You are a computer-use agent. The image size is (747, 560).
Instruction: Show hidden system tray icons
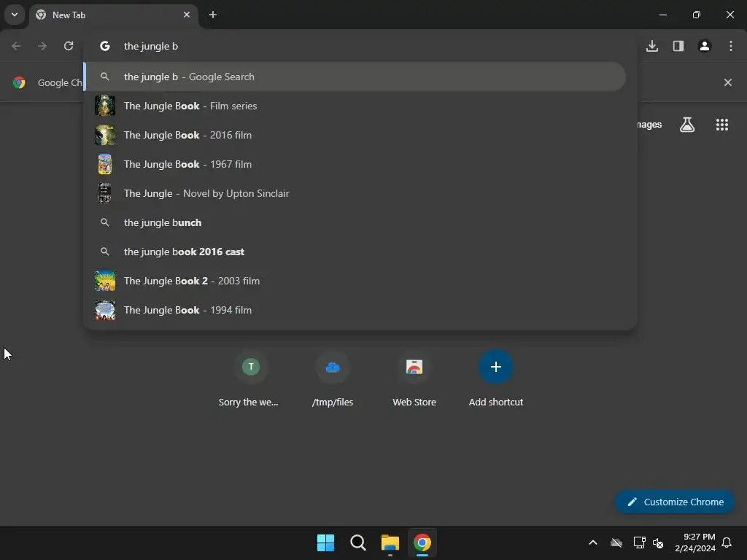coord(593,542)
